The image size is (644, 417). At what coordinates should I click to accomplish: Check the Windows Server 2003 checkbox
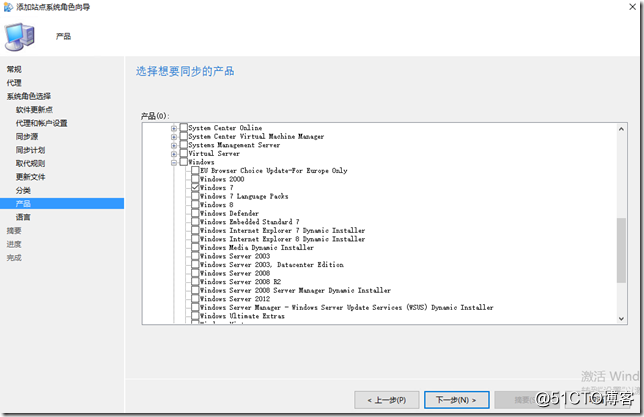pyautogui.click(x=195, y=256)
